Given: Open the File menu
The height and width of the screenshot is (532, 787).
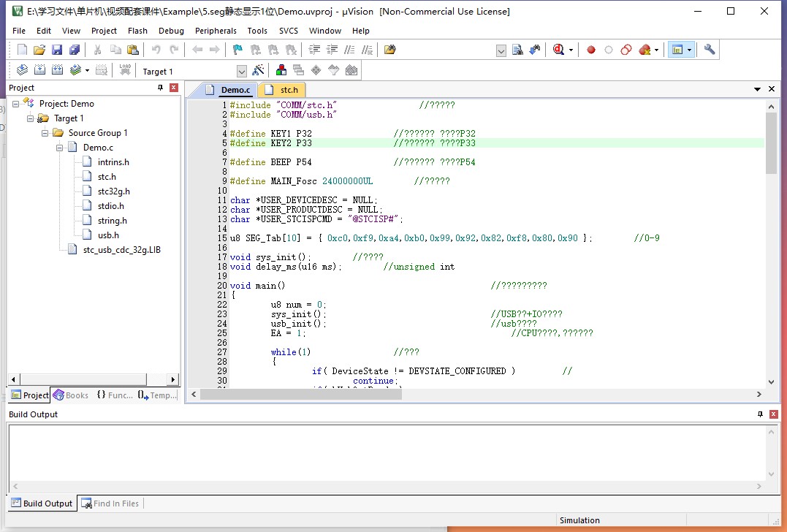Looking at the screenshot, I should pyautogui.click(x=18, y=31).
